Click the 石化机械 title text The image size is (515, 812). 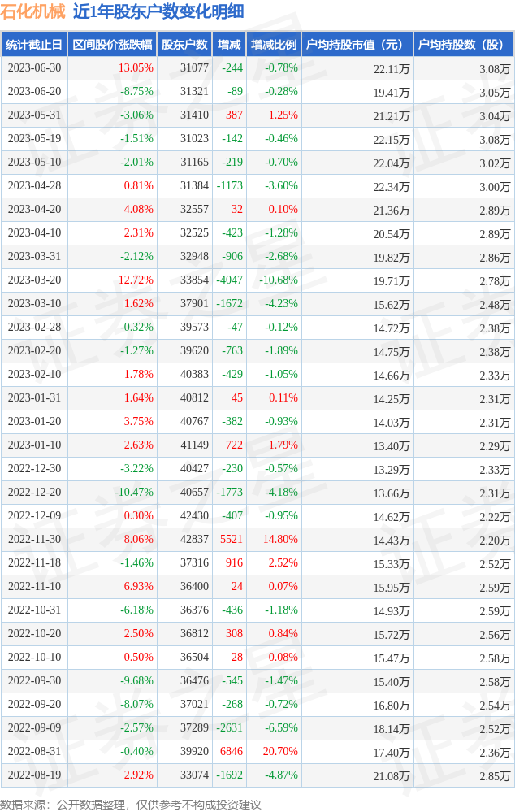click(x=32, y=11)
